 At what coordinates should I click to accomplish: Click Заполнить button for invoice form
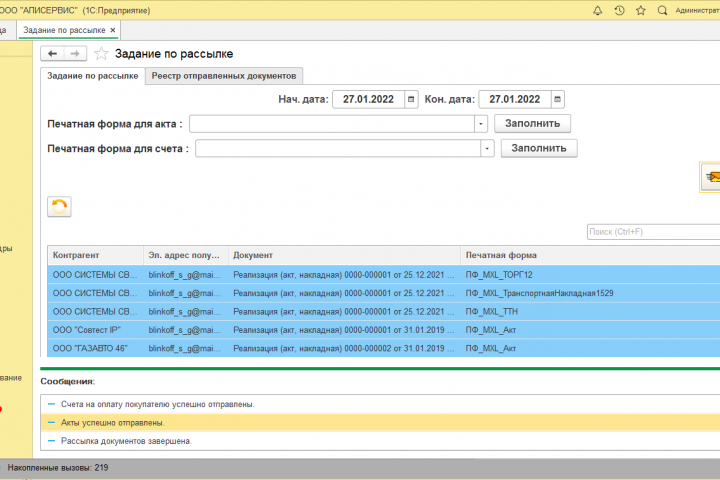[x=539, y=148]
